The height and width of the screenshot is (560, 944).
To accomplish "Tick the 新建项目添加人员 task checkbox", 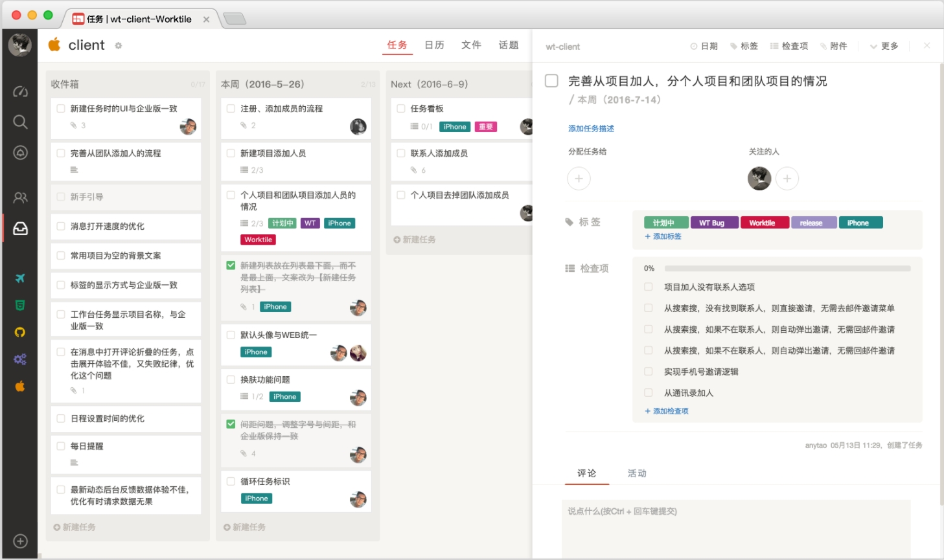I will click(x=231, y=153).
